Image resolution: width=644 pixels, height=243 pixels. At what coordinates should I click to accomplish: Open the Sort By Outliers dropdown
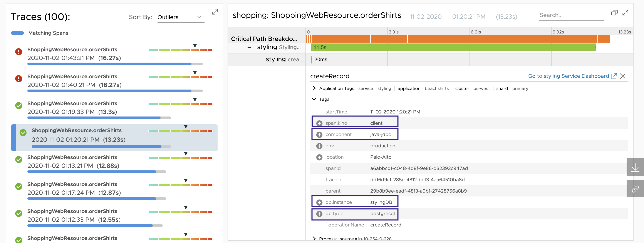point(181,17)
